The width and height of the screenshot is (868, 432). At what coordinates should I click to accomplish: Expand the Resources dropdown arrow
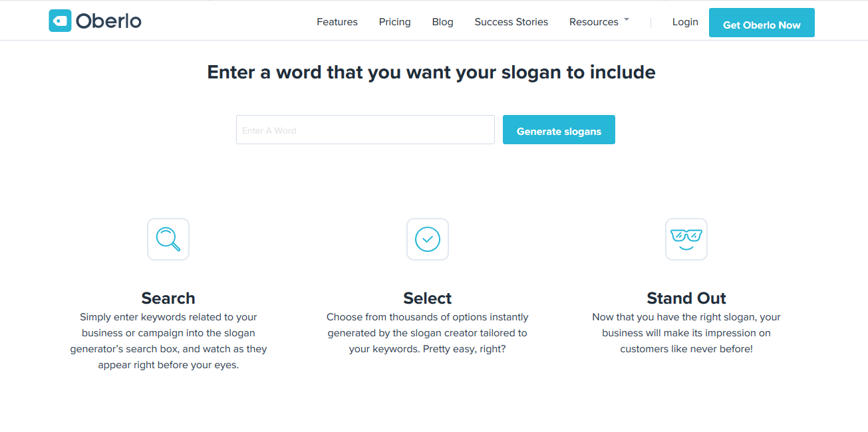tap(627, 21)
